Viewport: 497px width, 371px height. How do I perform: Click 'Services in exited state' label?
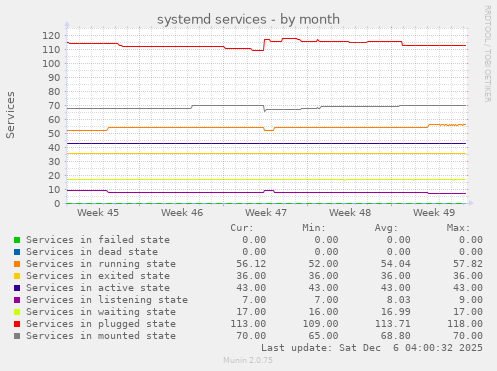[x=98, y=276]
